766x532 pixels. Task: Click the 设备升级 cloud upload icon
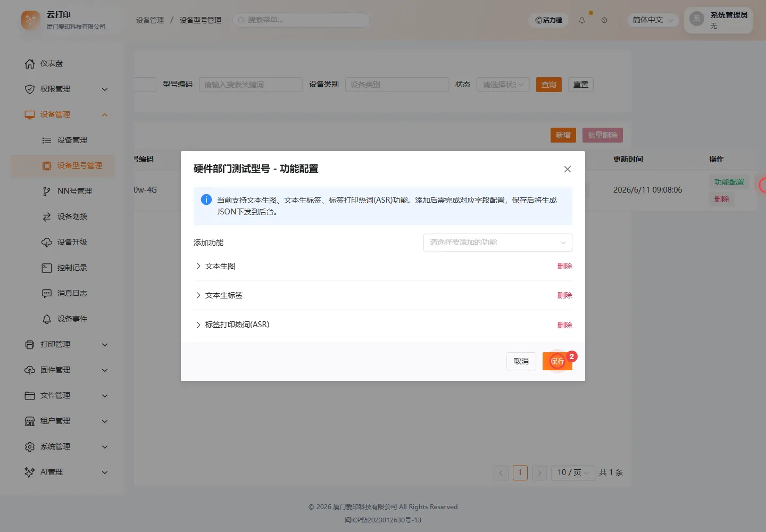click(47, 243)
